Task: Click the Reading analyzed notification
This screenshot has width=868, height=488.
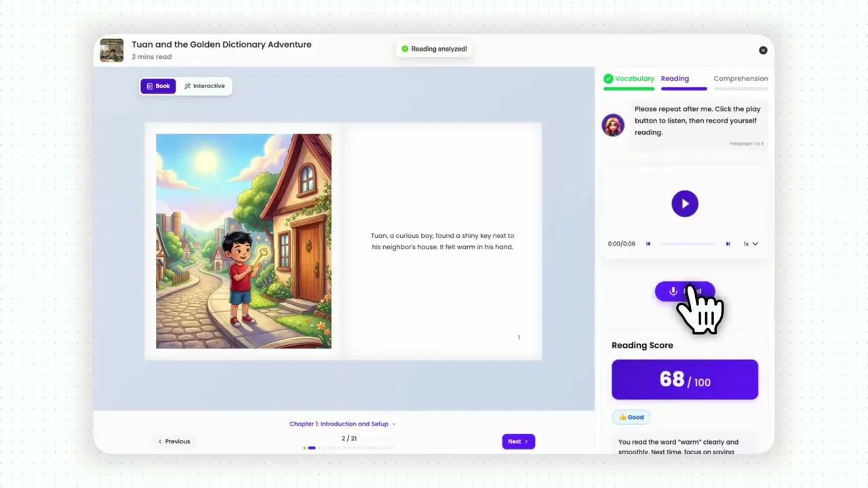Action: (434, 49)
